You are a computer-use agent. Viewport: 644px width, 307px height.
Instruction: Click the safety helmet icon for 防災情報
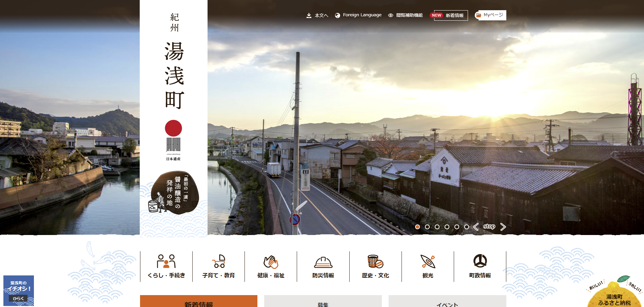pos(323,263)
